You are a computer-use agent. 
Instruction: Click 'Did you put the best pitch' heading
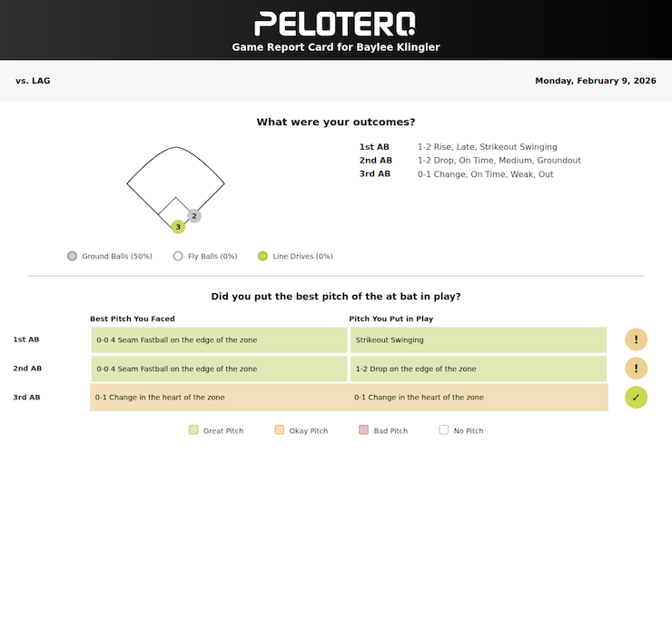pyautogui.click(x=336, y=297)
